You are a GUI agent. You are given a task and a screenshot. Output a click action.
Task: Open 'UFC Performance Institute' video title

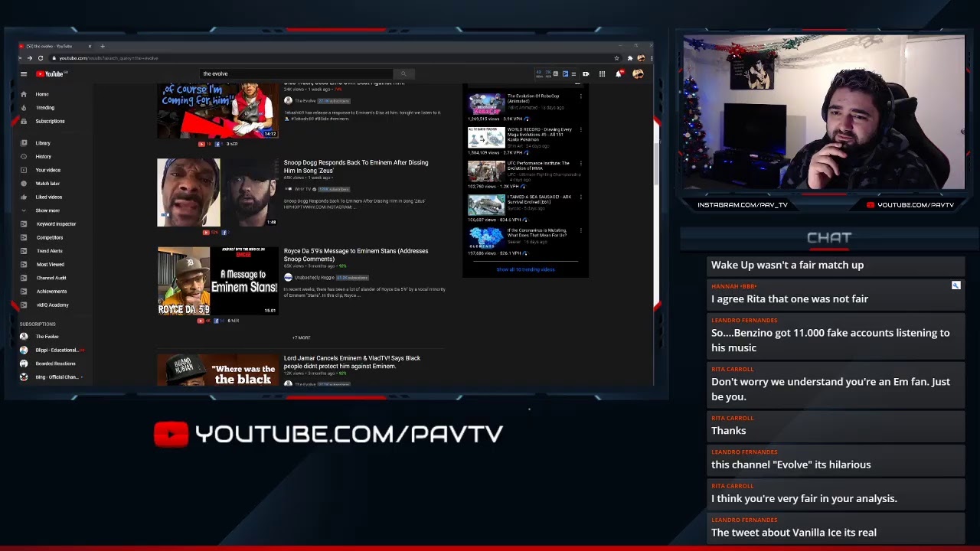tap(538, 165)
